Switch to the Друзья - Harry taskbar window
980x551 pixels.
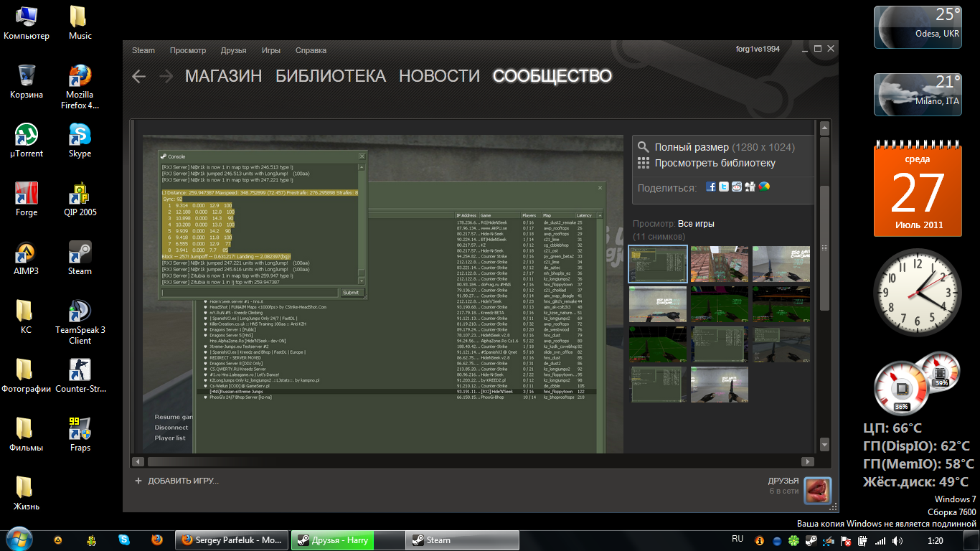[347, 540]
